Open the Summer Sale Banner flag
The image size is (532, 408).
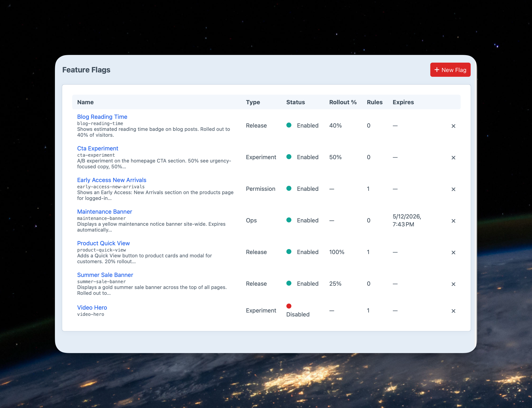pyautogui.click(x=105, y=275)
